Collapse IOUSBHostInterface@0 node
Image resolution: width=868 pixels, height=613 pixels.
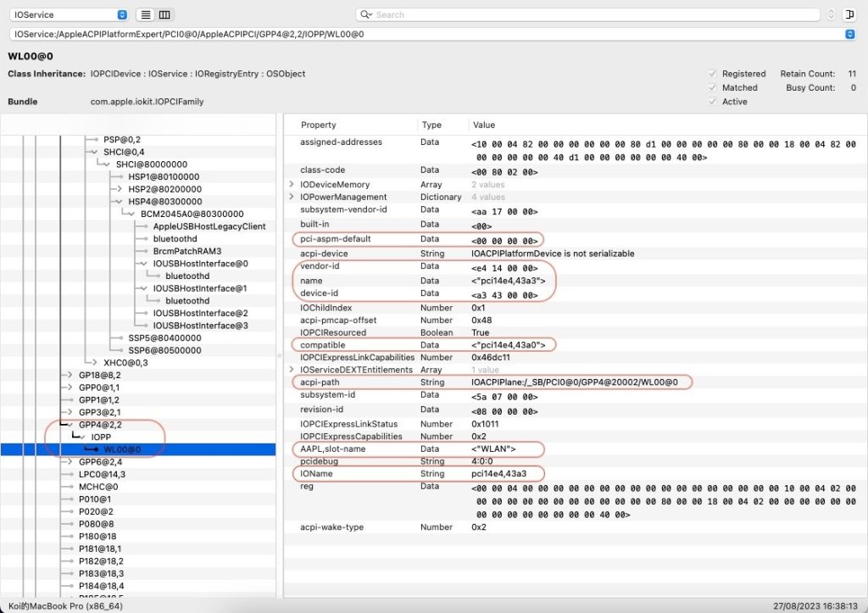pyautogui.click(x=143, y=264)
